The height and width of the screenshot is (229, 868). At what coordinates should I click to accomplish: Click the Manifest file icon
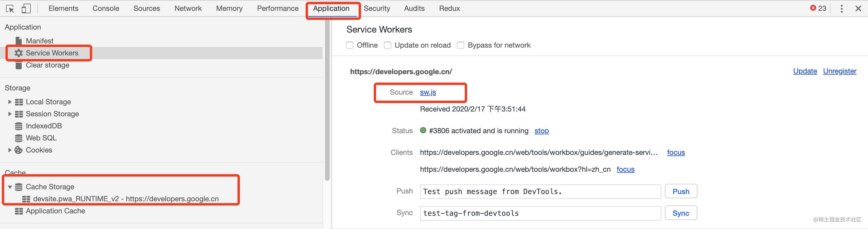[x=19, y=41]
